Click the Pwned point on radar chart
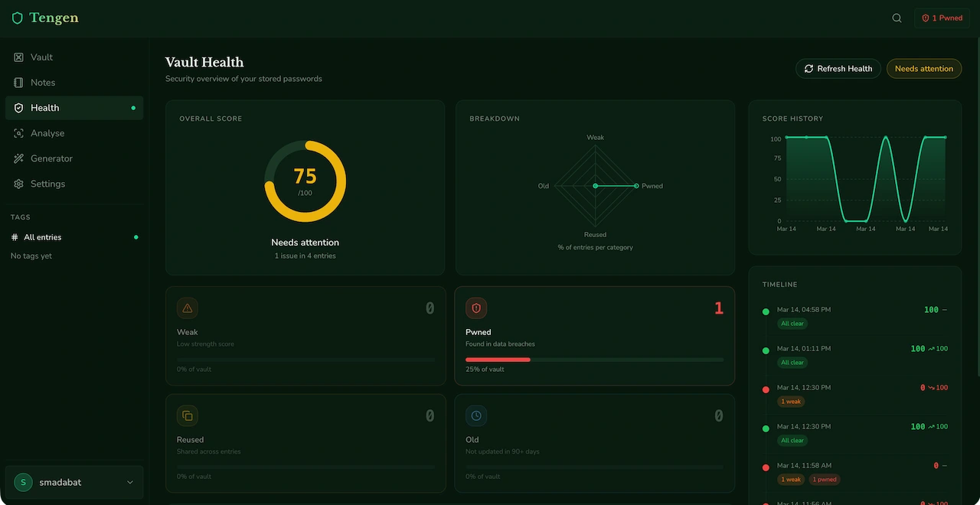 point(636,186)
